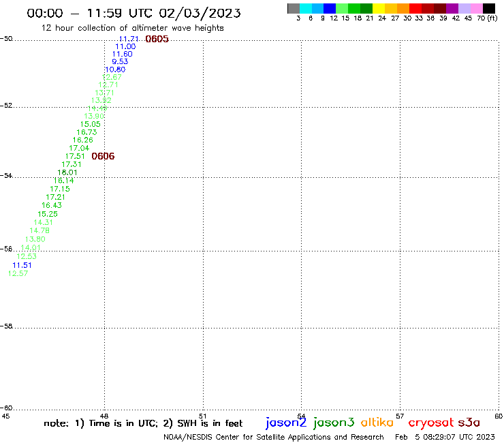Click the note about UTC and feet
504x443 pixels.
[143, 423]
